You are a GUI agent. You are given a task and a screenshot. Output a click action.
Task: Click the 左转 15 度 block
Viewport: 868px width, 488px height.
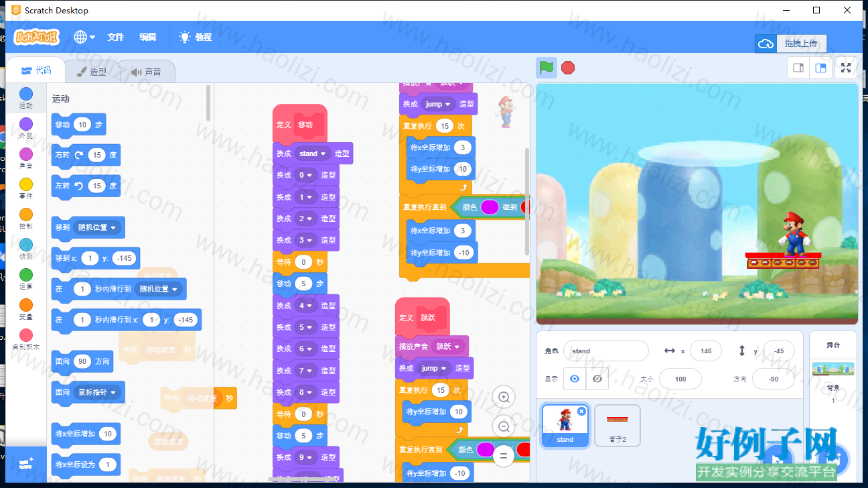tap(86, 186)
